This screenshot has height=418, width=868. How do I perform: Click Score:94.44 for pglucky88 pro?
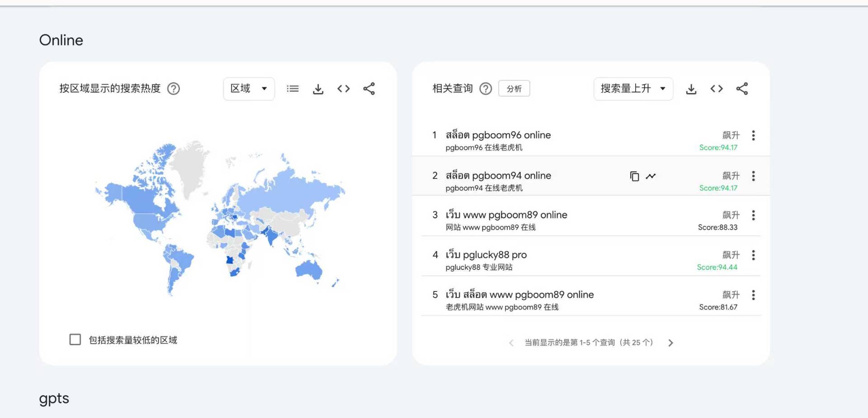point(717,268)
